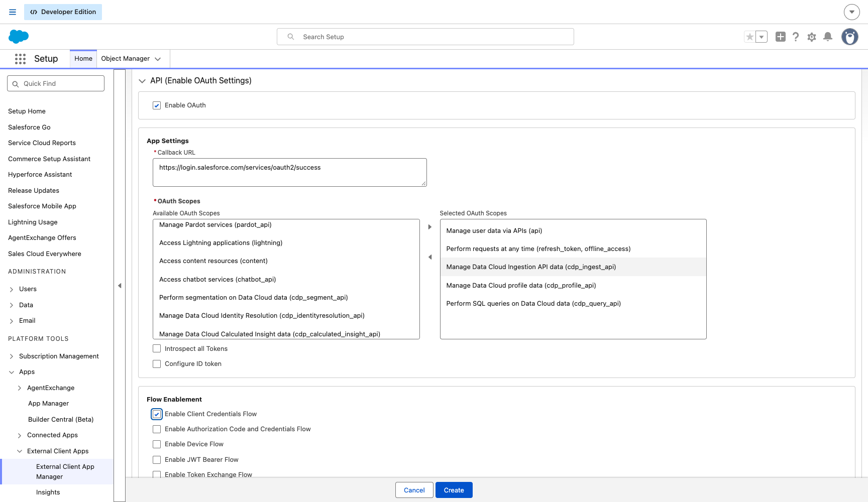
Task: Expand the Data tree node
Action: pyautogui.click(x=12, y=305)
